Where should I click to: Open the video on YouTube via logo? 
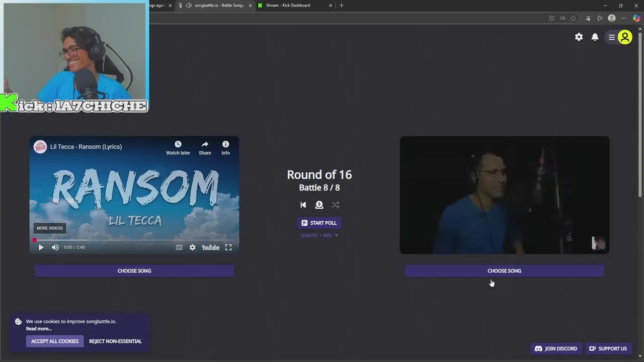[x=210, y=247]
